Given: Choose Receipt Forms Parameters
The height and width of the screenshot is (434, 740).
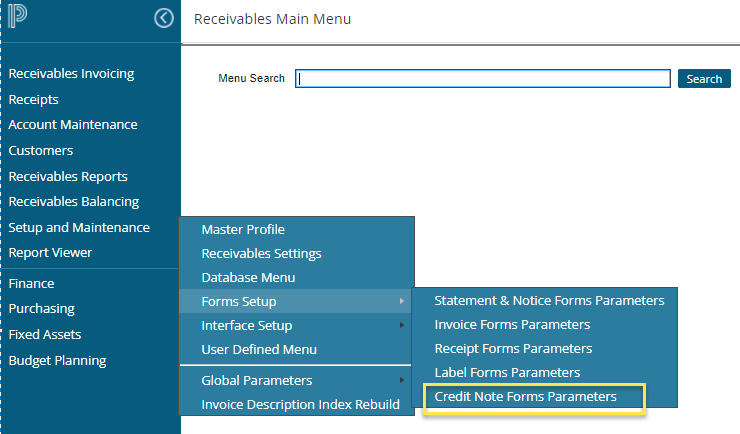Looking at the screenshot, I should [513, 348].
